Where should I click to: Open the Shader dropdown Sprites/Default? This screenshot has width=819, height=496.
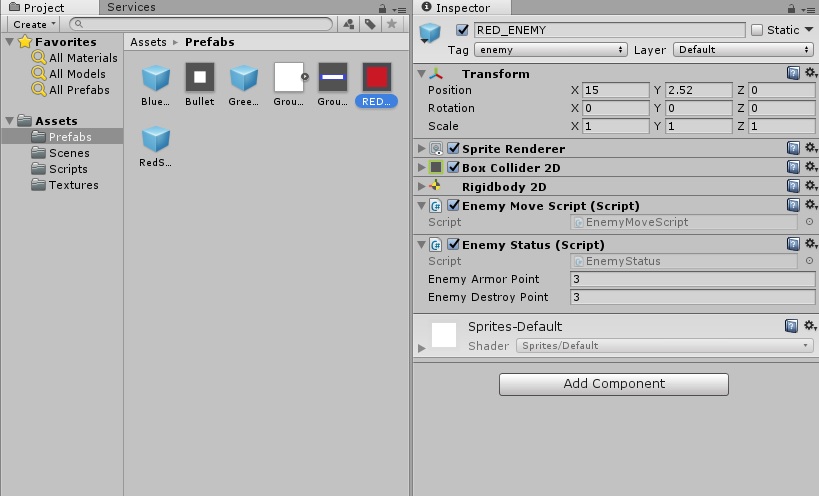664,346
